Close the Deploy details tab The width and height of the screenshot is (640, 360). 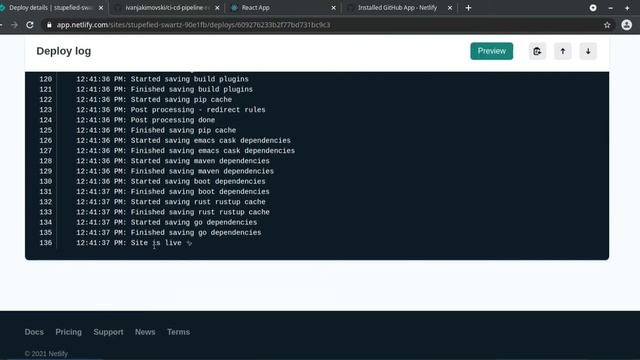click(x=101, y=8)
